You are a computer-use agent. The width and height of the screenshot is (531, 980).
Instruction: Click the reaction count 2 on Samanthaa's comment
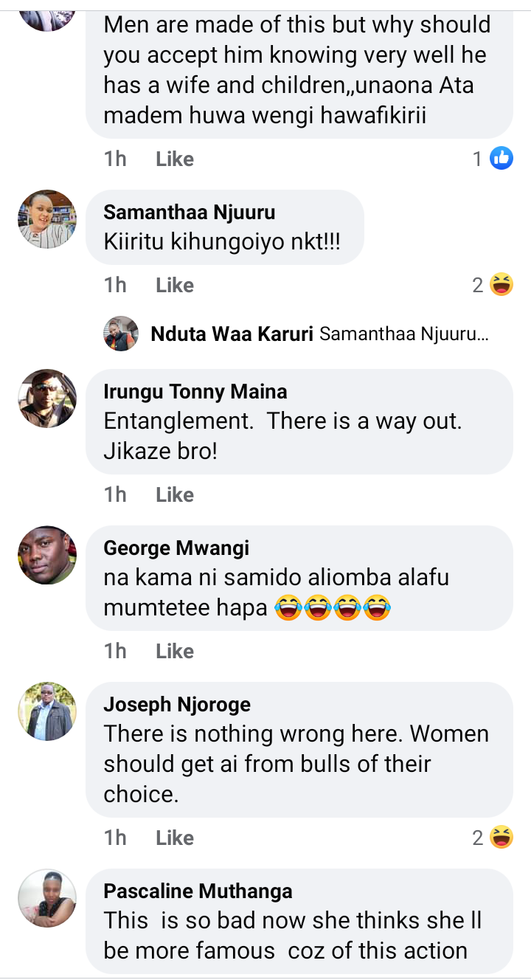478,285
